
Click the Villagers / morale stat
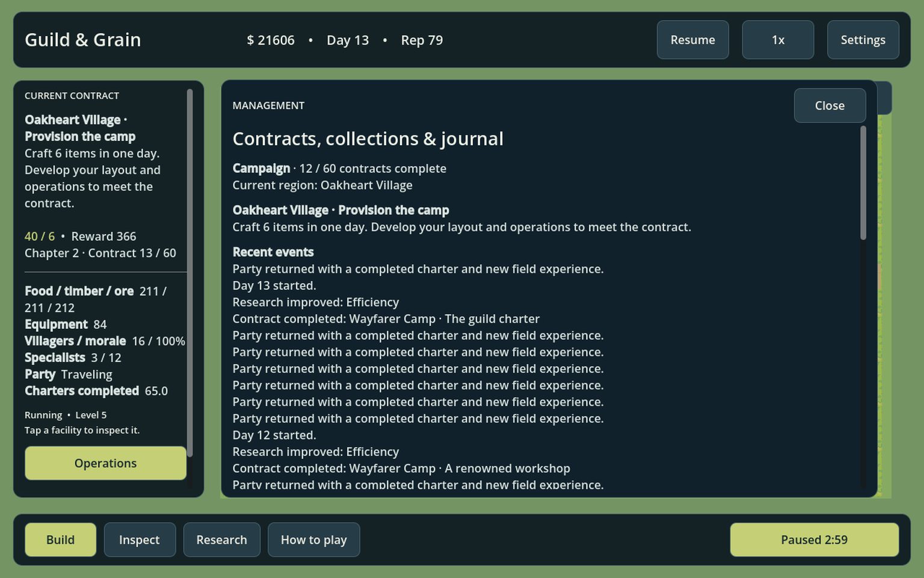click(105, 341)
